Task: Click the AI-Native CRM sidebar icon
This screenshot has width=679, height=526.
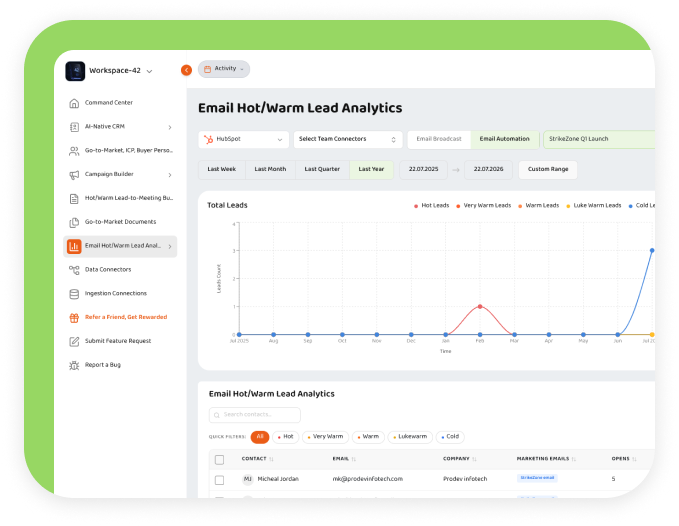Action: (x=74, y=127)
